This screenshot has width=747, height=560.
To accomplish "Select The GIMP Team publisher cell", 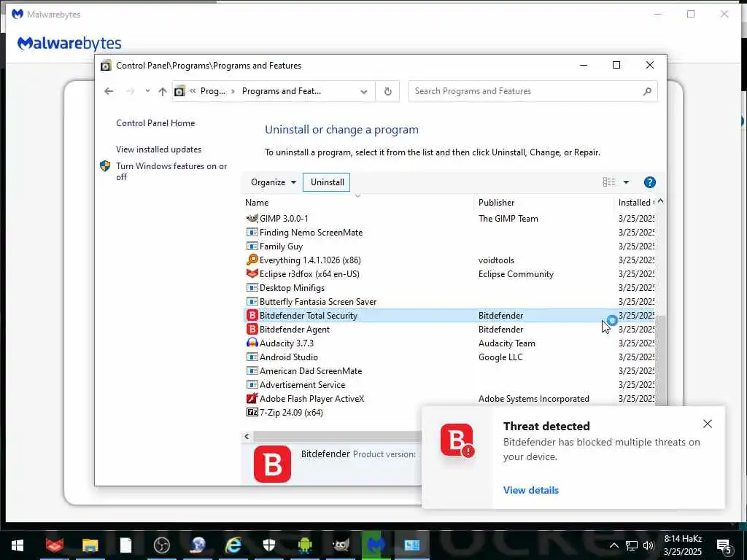I will [x=508, y=219].
